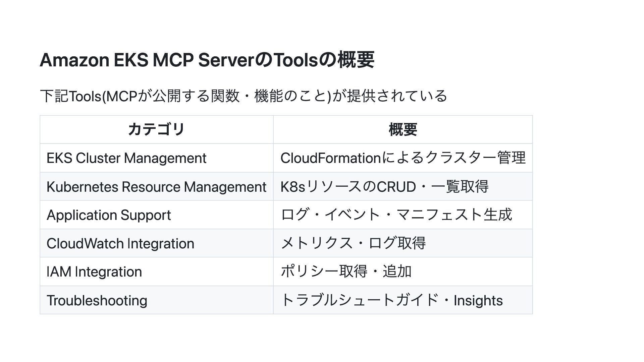This screenshot has height=362, width=644.
Task: Select the text 一覧取得
Action: 460,187
